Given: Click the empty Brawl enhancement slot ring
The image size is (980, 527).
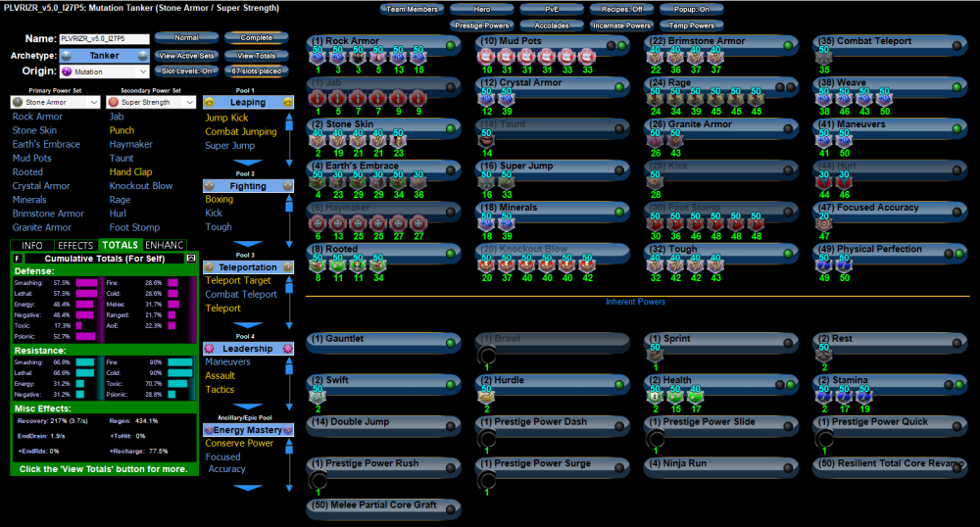Looking at the screenshot, I should click(487, 357).
